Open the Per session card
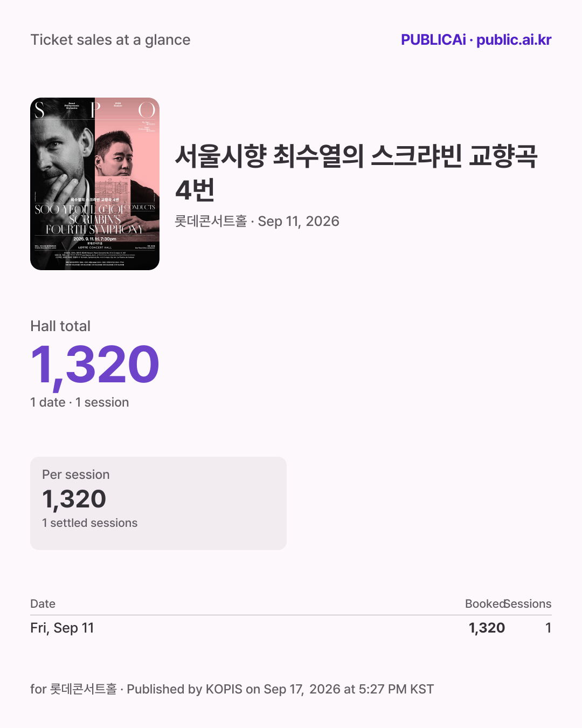Image resolution: width=582 pixels, height=728 pixels. click(x=158, y=503)
